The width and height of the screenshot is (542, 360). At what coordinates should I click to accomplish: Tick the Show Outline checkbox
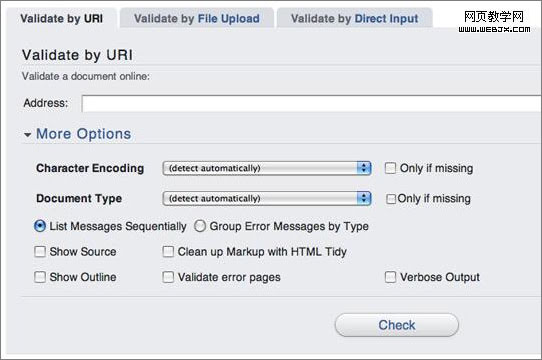[40, 277]
